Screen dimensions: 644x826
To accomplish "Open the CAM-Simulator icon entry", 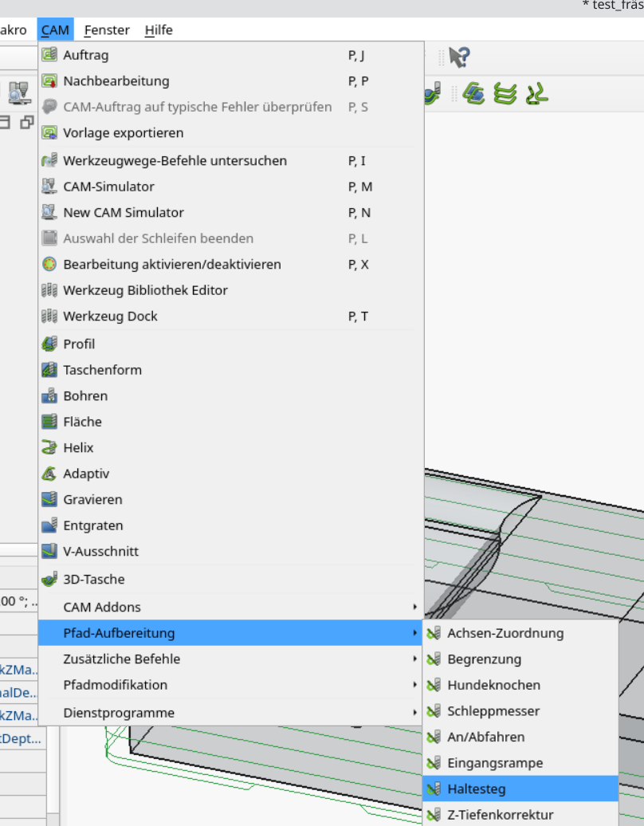I will tap(49, 187).
